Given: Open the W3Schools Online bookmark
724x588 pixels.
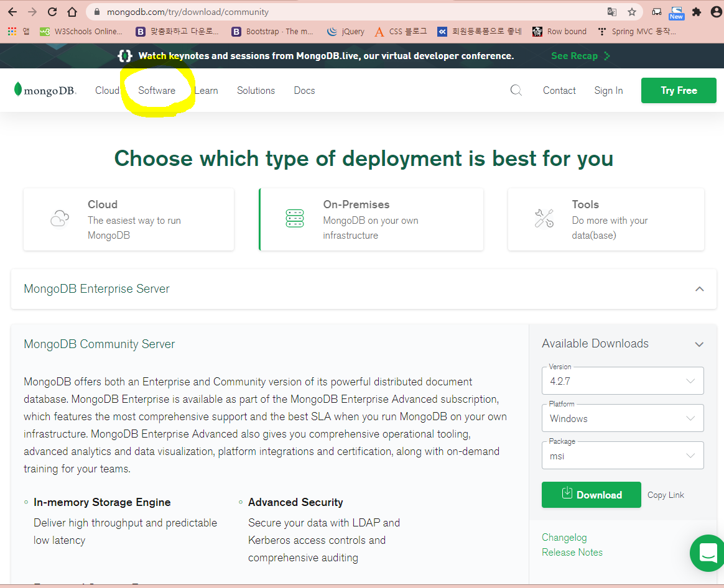Looking at the screenshot, I should [x=81, y=31].
